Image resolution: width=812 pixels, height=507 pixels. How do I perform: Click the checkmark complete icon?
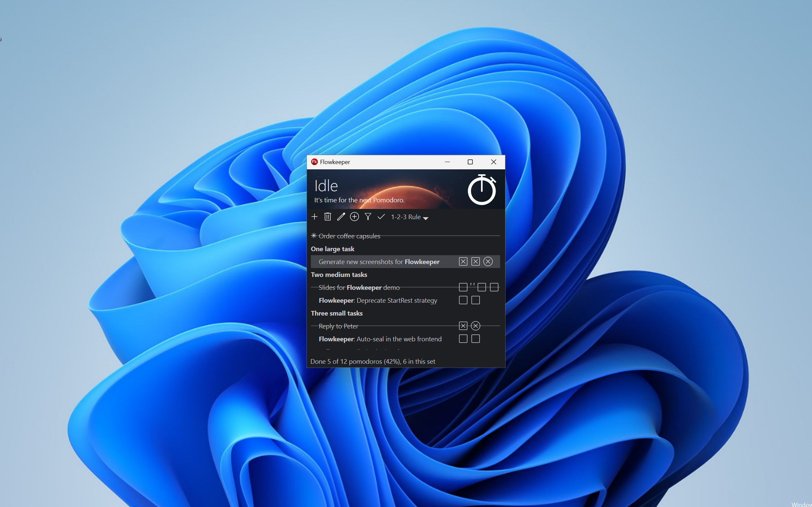coord(381,217)
